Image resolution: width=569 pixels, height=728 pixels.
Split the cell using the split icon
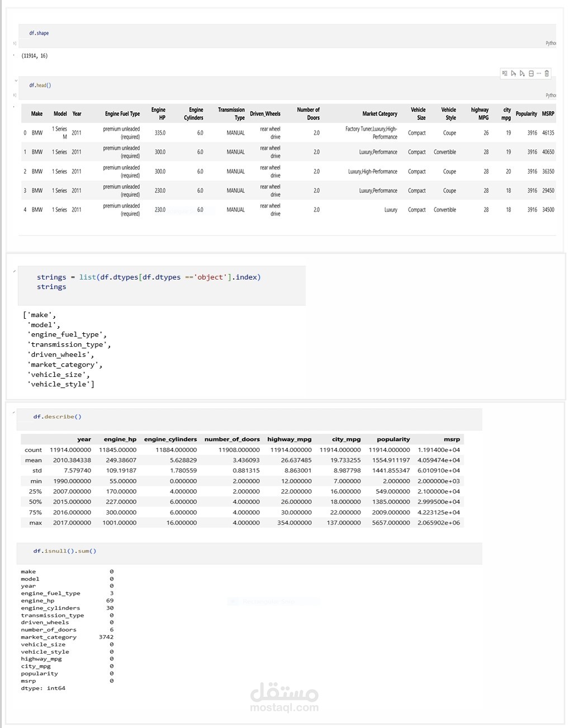531,73
